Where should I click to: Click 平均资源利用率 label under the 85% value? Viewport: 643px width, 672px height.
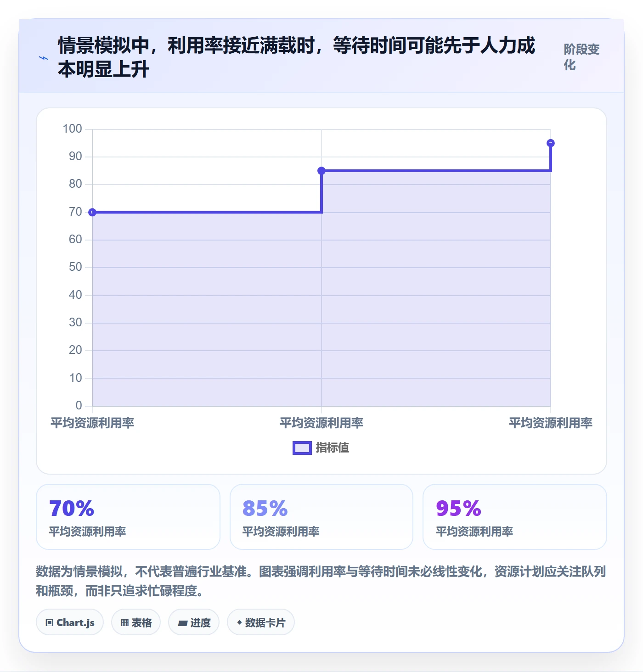coord(281,532)
